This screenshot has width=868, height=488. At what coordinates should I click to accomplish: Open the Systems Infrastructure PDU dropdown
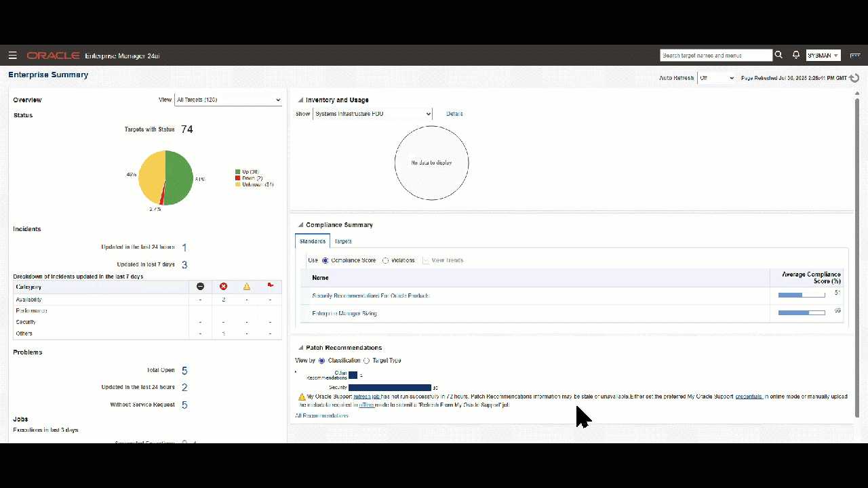372,114
